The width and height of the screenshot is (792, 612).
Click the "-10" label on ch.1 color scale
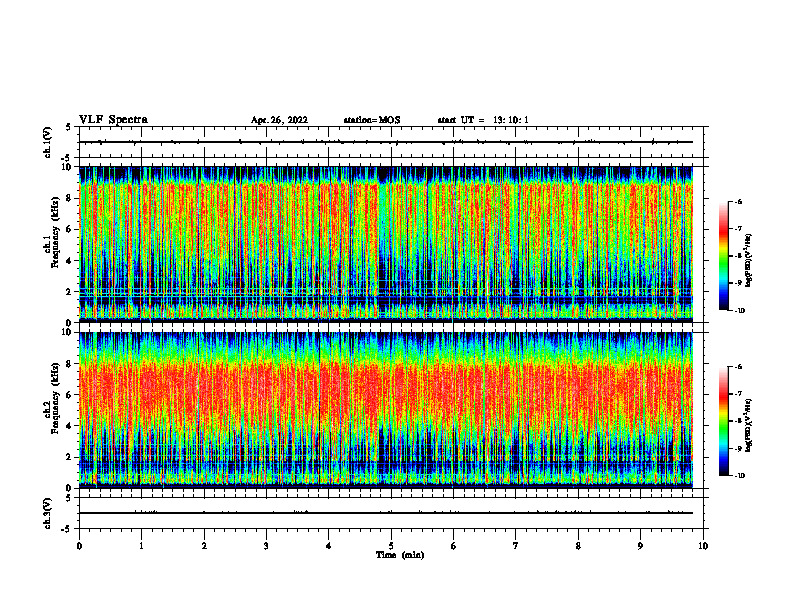[x=739, y=311]
